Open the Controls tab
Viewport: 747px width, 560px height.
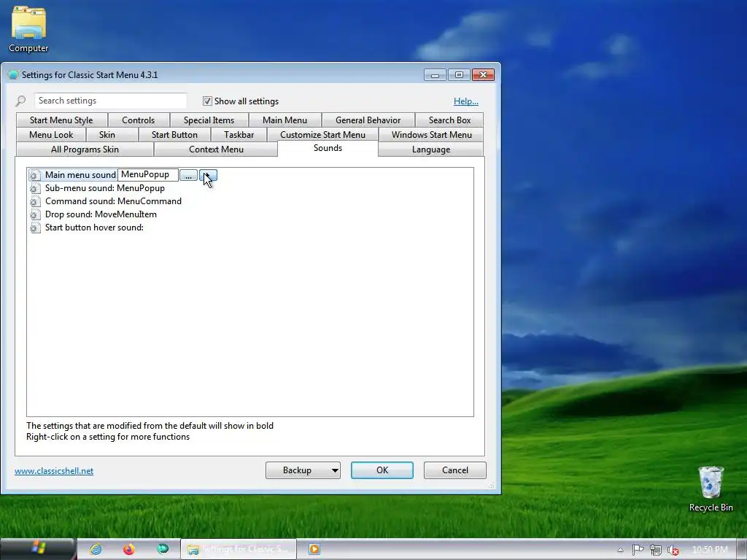(138, 120)
